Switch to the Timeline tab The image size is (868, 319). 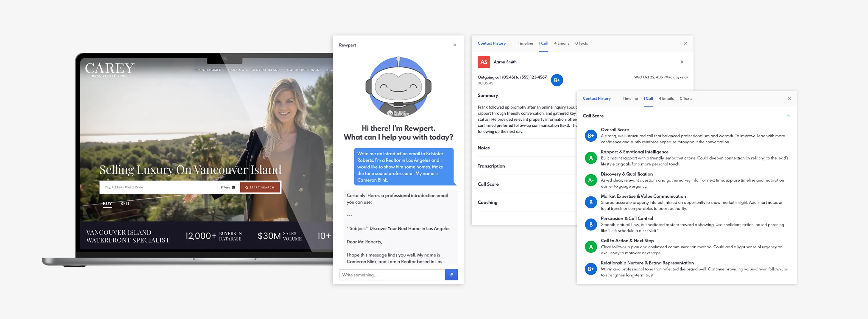pos(630,98)
